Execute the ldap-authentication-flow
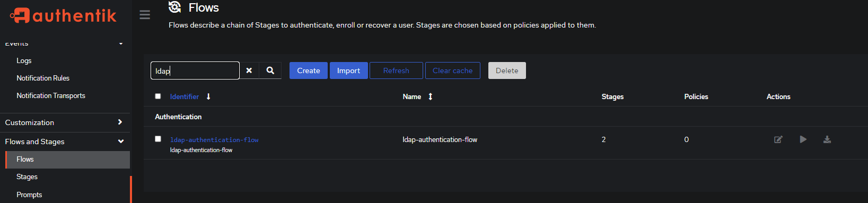Viewport: 868px width, 203px height. click(x=803, y=139)
